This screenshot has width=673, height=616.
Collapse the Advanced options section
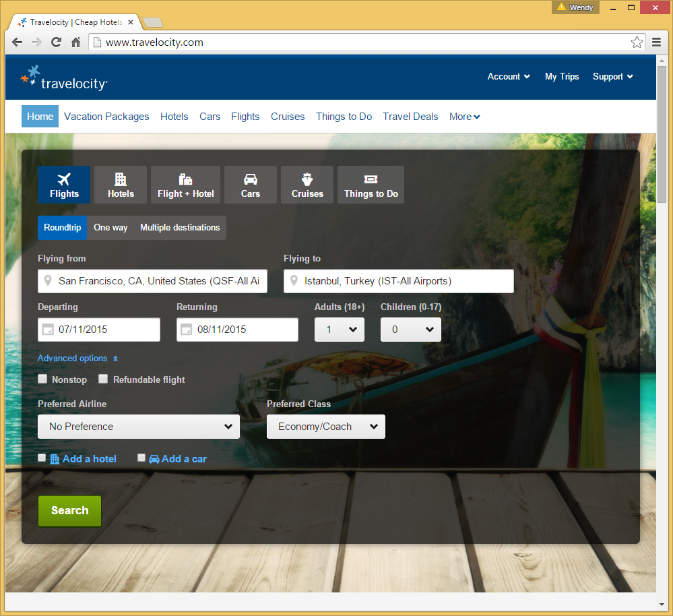[x=77, y=358]
